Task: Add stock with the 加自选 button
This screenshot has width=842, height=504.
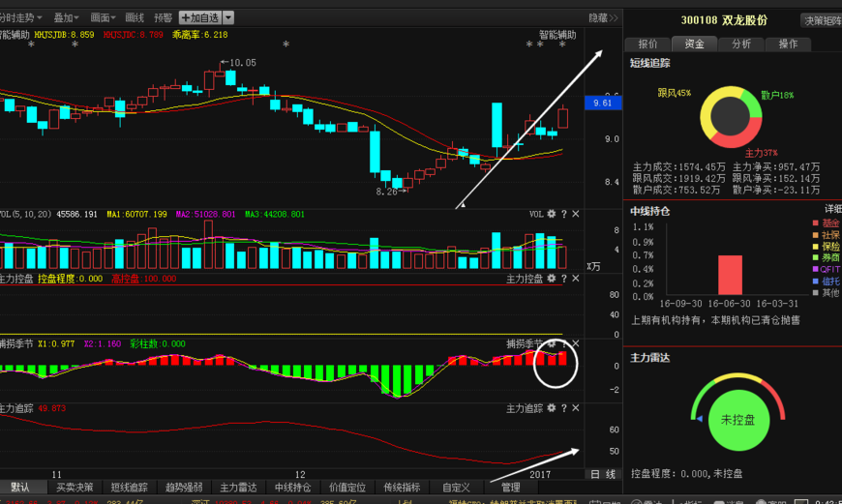Action: coord(200,17)
